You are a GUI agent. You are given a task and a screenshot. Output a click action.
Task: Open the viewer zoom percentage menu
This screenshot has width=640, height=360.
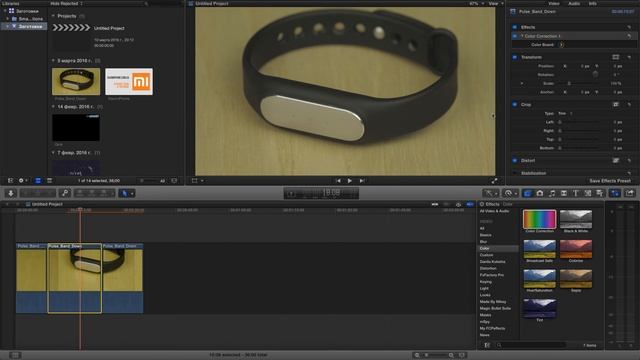pyautogui.click(x=476, y=3)
